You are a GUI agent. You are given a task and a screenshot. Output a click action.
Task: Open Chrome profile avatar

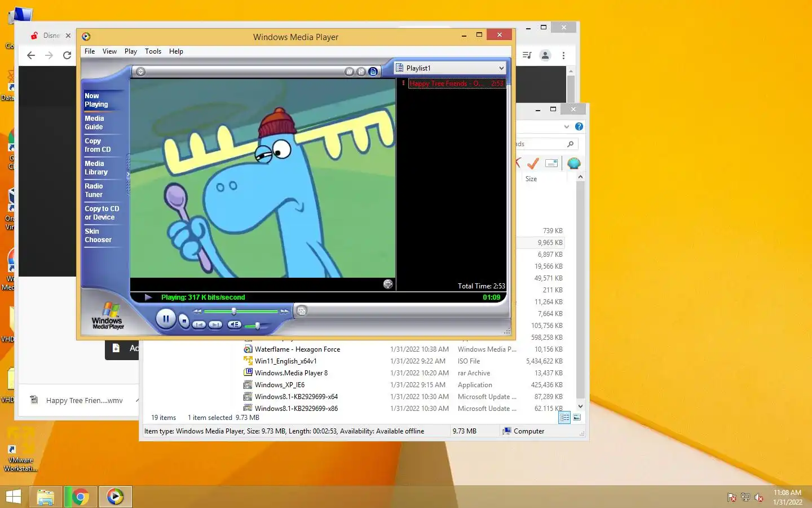(x=545, y=55)
